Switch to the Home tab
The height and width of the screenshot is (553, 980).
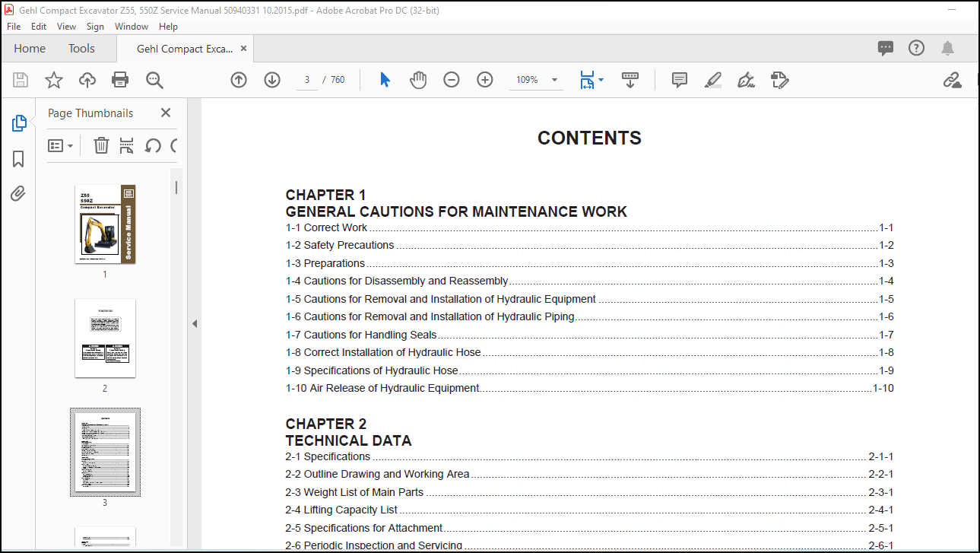click(x=30, y=48)
